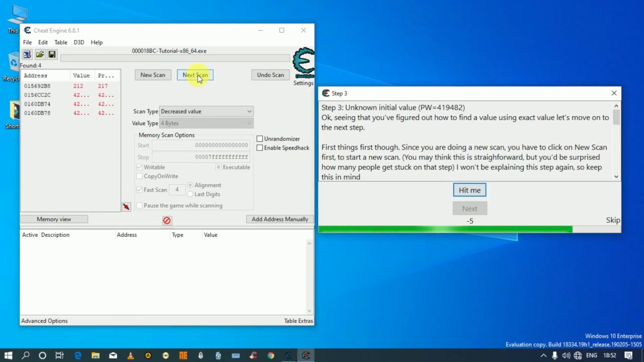This screenshot has height=362, width=644.
Task: Click the red clear-list circle icon
Action: [x=167, y=220]
